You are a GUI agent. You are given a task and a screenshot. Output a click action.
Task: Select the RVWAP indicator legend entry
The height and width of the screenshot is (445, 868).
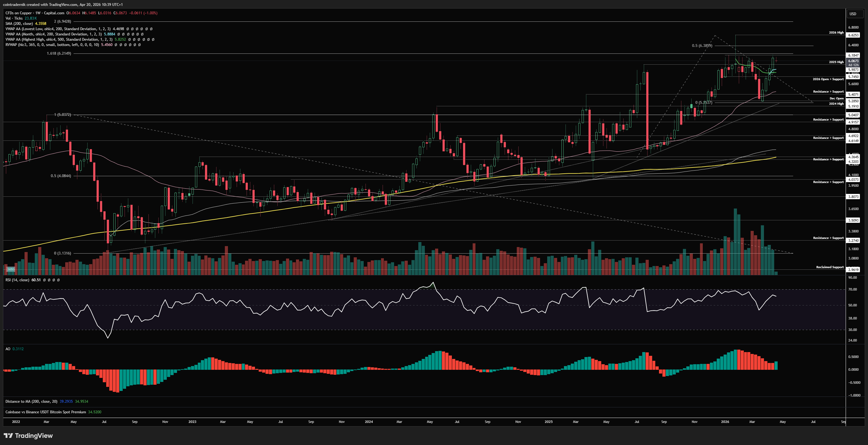(52, 44)
